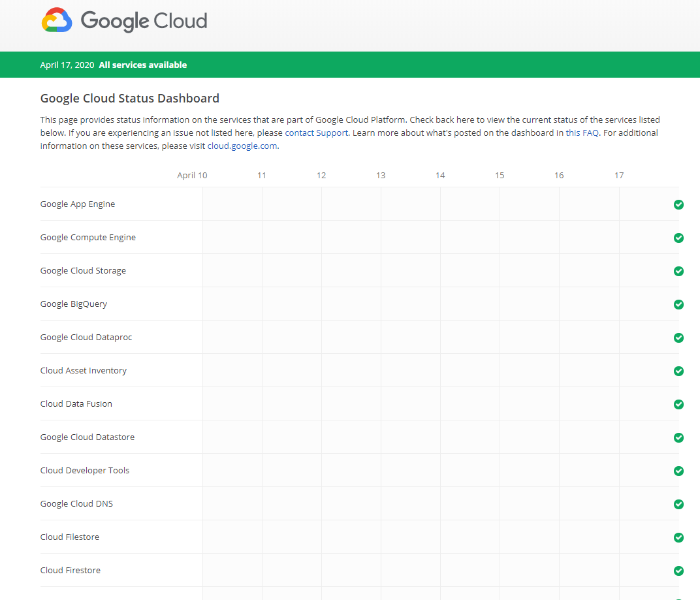Screen dimensions: 700x600
Task: Click the Cloud Data Fusion service name
Action: tap(76, 403)
